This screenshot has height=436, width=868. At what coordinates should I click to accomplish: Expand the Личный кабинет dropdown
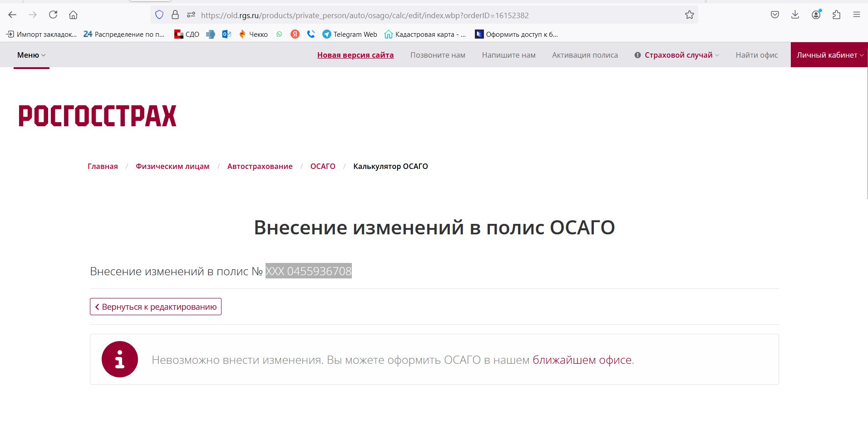click(x=829, y=55)
